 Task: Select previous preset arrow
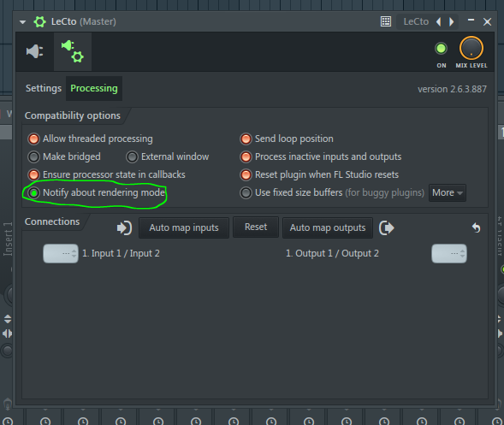(438, 21)
